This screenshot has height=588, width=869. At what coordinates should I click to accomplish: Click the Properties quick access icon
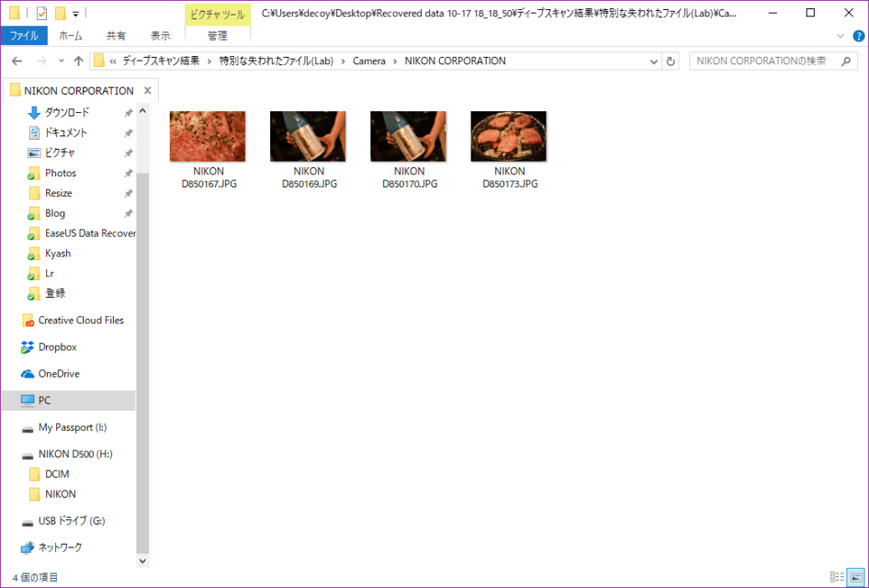click(x=41, y=13)
